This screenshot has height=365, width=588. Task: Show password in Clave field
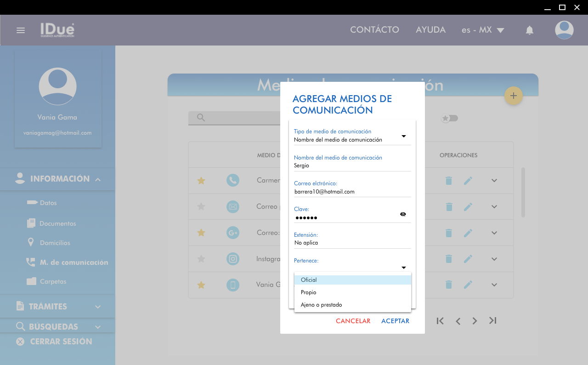(403, 214)
